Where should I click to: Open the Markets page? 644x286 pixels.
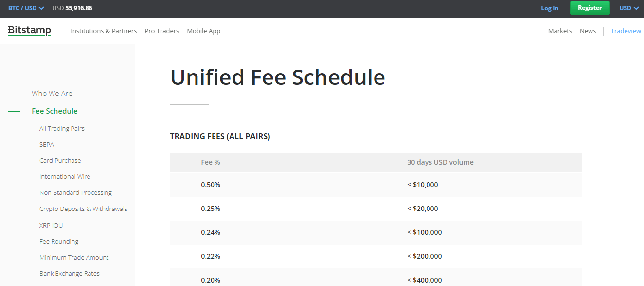click(x=560, y=31)
